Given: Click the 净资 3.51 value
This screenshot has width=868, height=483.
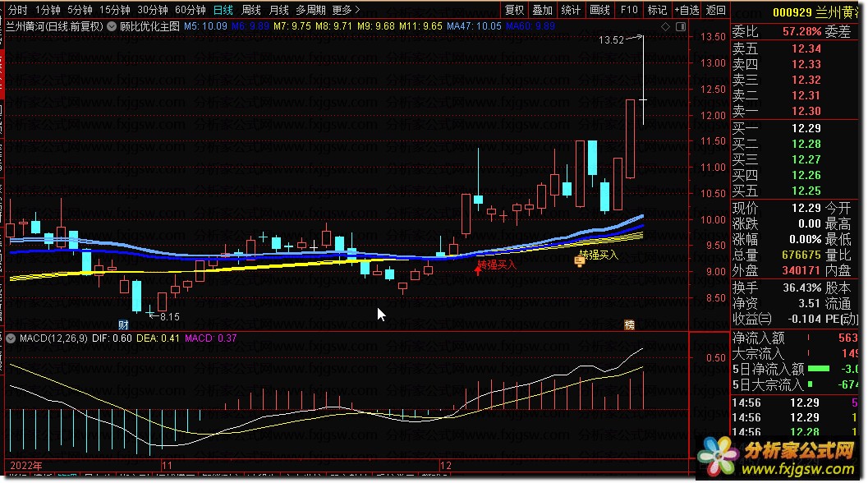Looking at the screenshot, I should tap(809, 303).
